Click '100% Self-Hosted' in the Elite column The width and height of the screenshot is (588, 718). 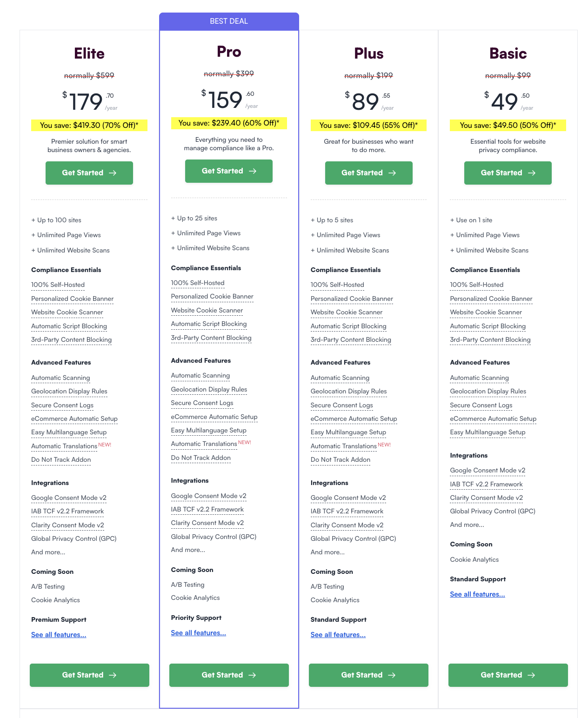click(58, 285)
